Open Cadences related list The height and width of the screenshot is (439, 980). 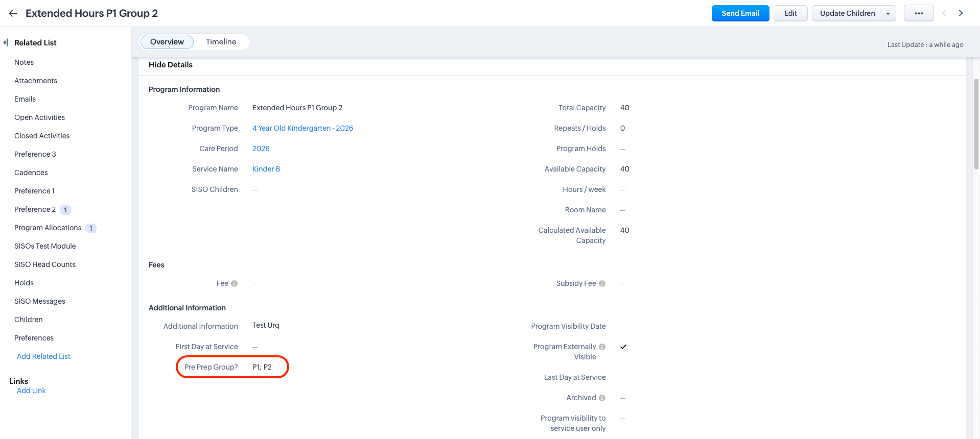(31, 173)
